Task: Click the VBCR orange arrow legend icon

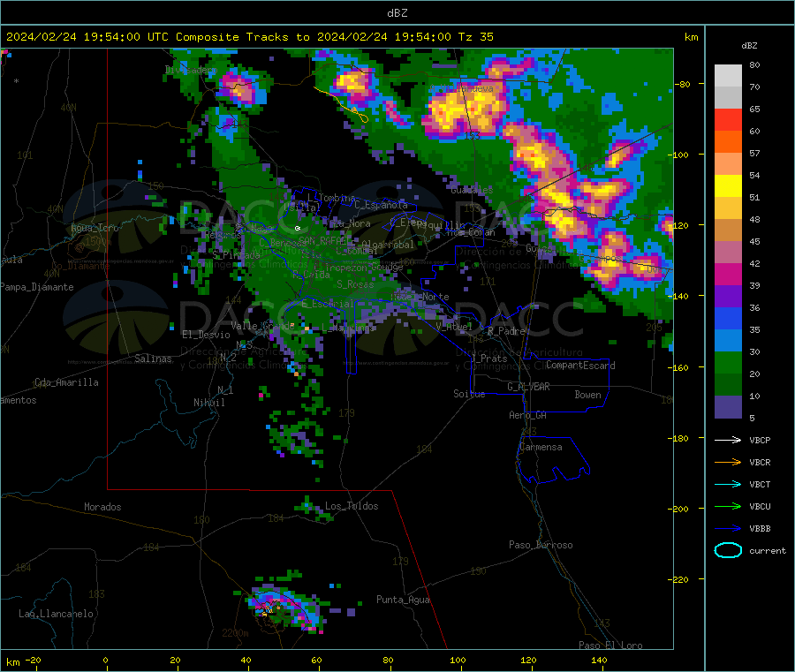Action: (728, 462)
